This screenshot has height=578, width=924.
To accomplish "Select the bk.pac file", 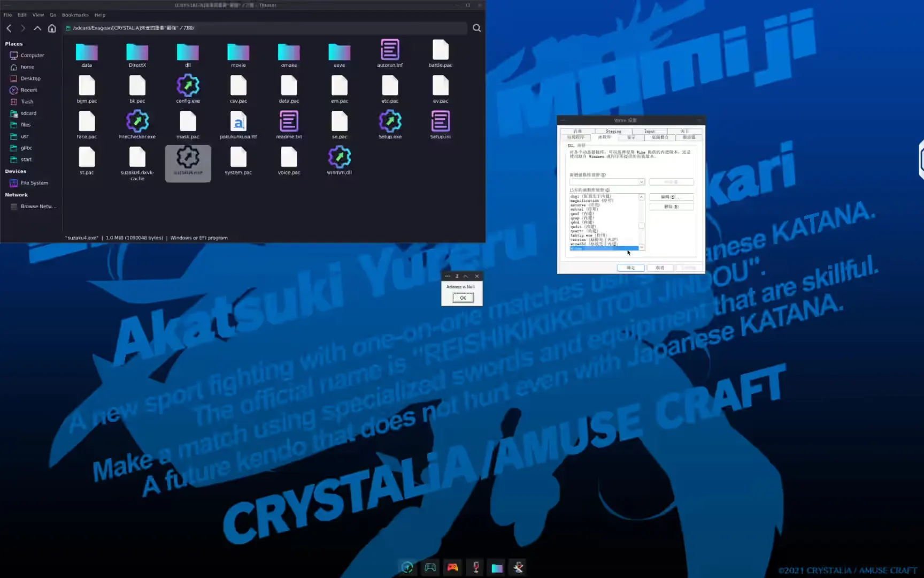I will (137, 89).
